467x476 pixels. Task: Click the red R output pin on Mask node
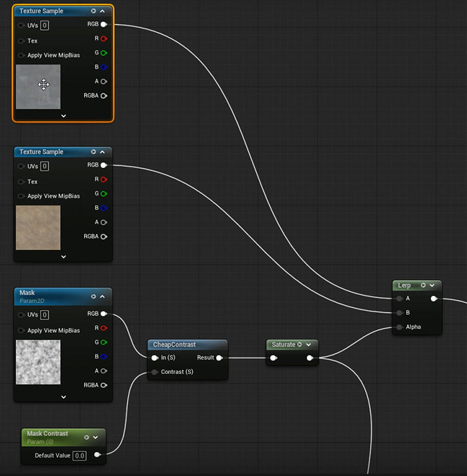pyautogui.click(x=103, y=328)
